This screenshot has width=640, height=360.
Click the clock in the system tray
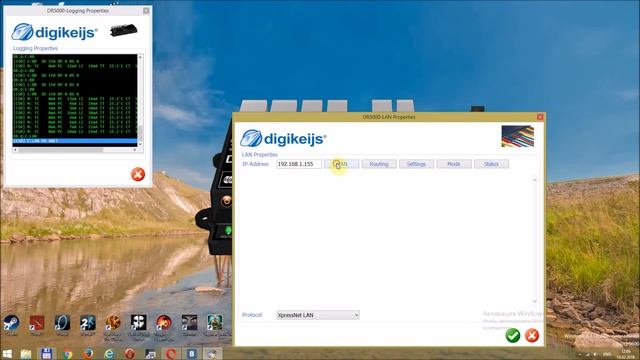click(626, 354)
